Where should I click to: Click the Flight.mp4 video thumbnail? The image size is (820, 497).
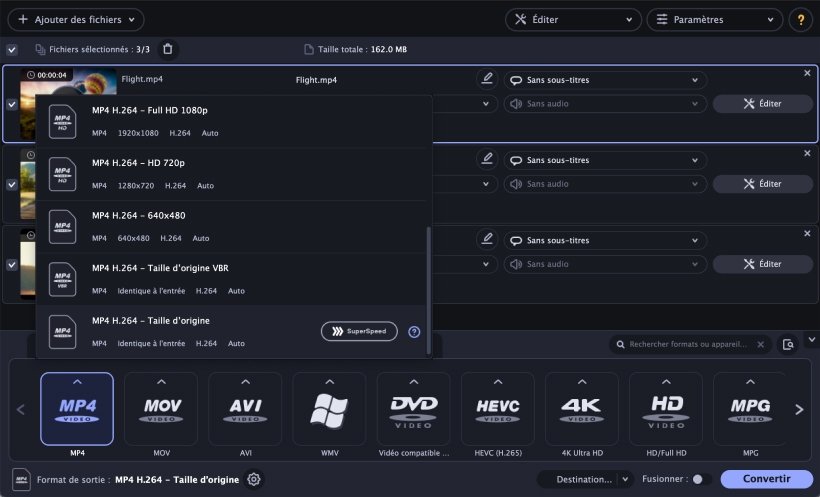[68, 82]
